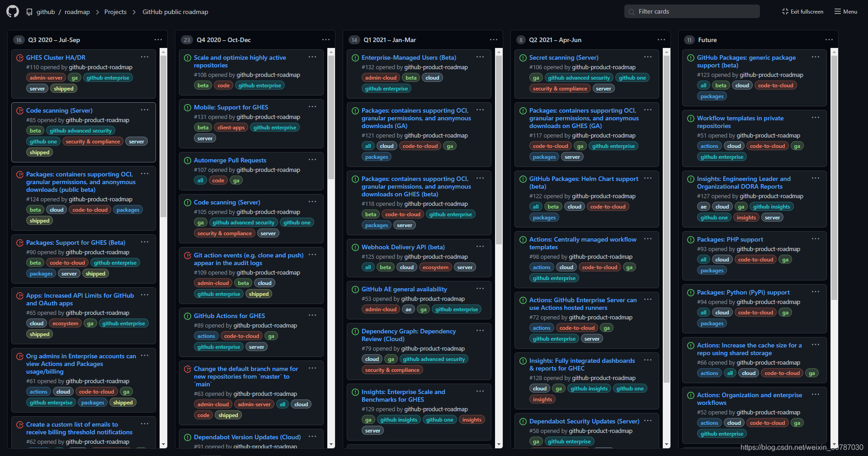Click the issue icon on Org admins in Enterprise accounts card
The width and height of the screenshot is (868, 456).
tap(20, 356)
